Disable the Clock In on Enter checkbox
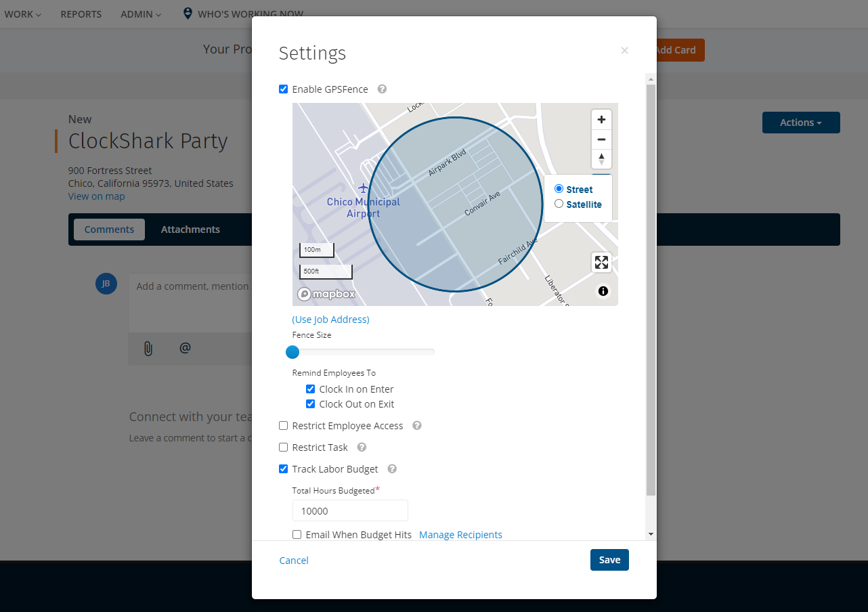Viewport: 868px width, 612px height. click(310, 389)
